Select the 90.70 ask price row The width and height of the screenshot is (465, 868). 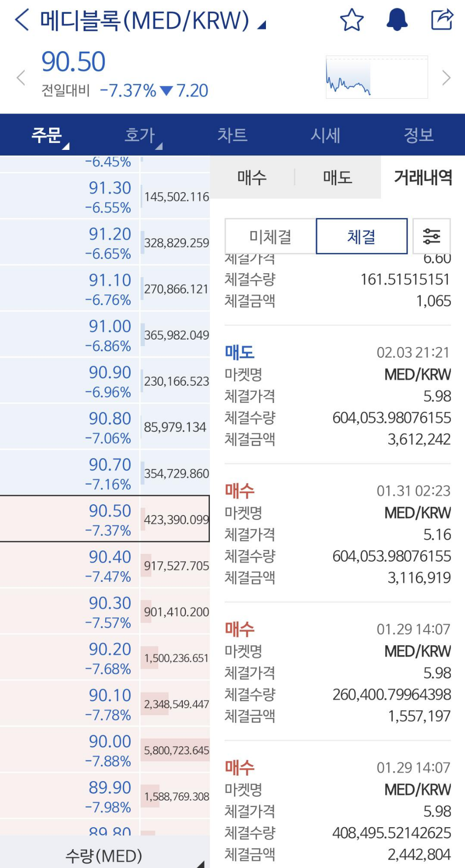click(x=105, y=474)
